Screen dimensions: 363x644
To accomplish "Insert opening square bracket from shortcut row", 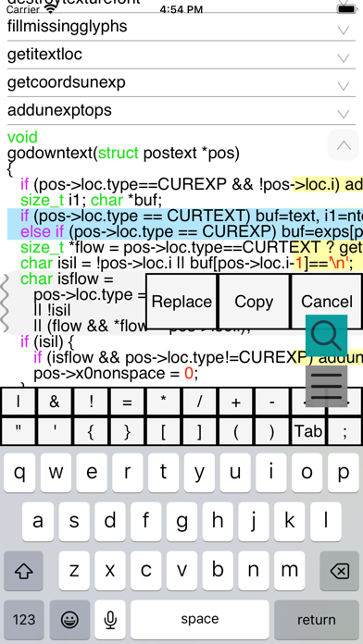I will pos(163,431).
